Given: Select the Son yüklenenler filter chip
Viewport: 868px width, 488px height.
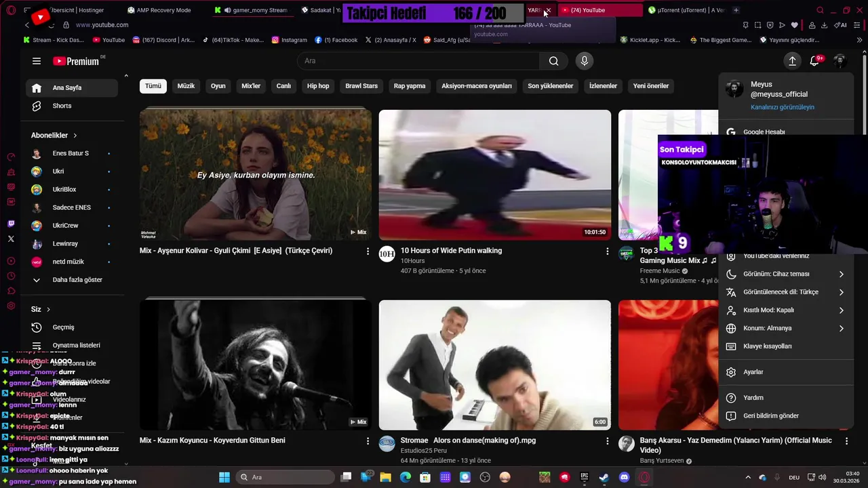Looking at the screenshot, I should click(x=551, y=86).
